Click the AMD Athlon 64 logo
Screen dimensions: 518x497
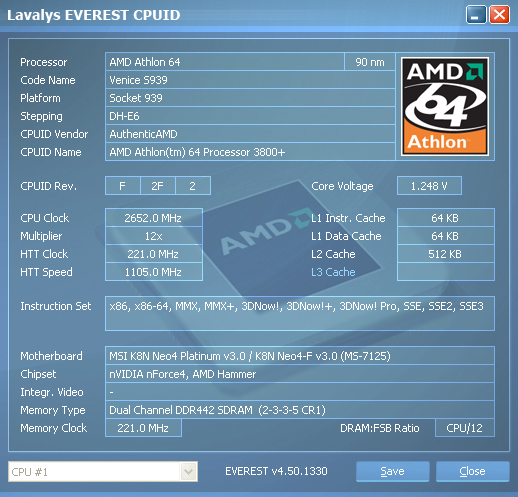coord(445,106)
